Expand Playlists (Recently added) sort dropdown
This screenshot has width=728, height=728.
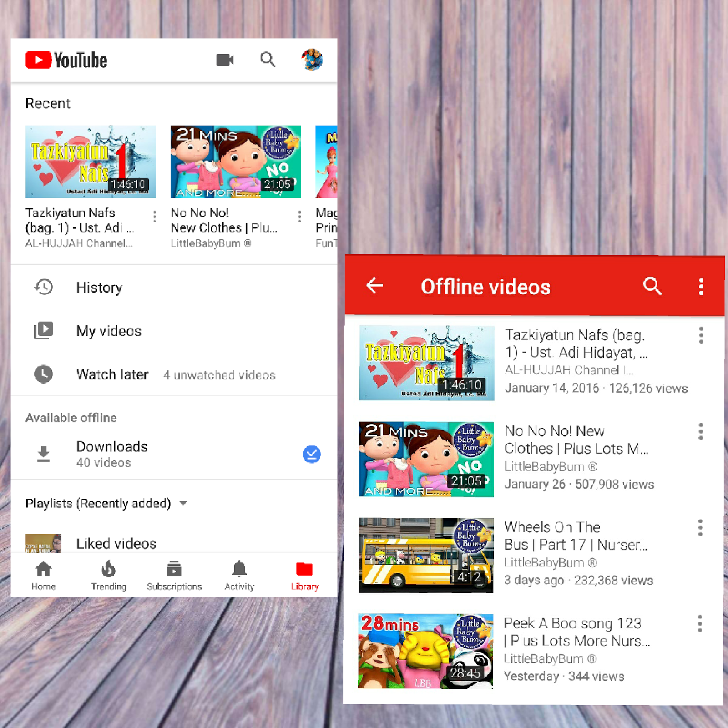[183, 503]
